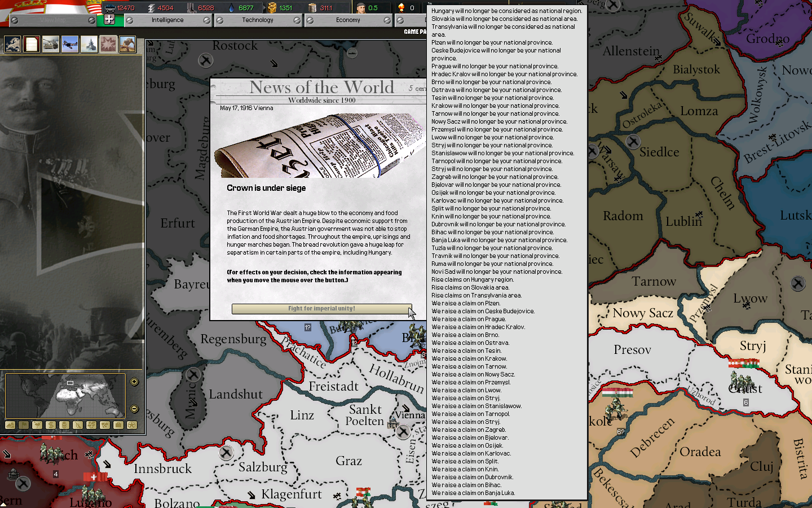Open the View Map tab
The width and height of the screenshot is (812, 508).
[53, 20]
